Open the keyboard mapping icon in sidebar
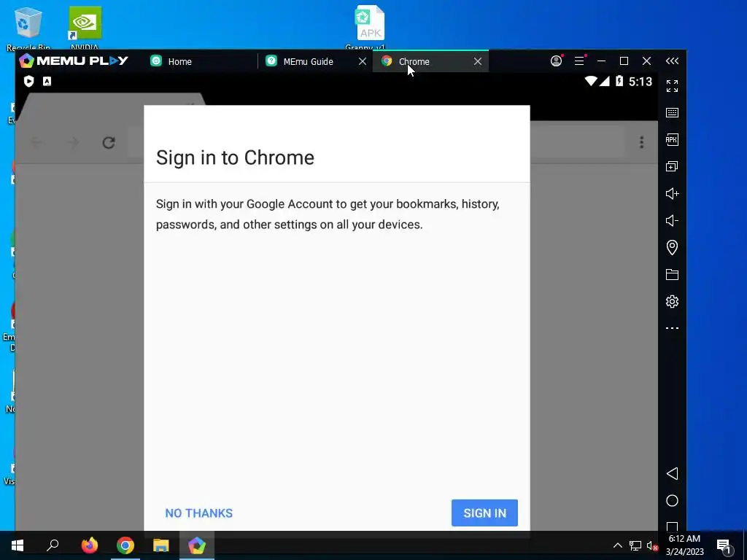Viewport: 747px width, 560px height. pyautogui.click(x=672, y=113)
